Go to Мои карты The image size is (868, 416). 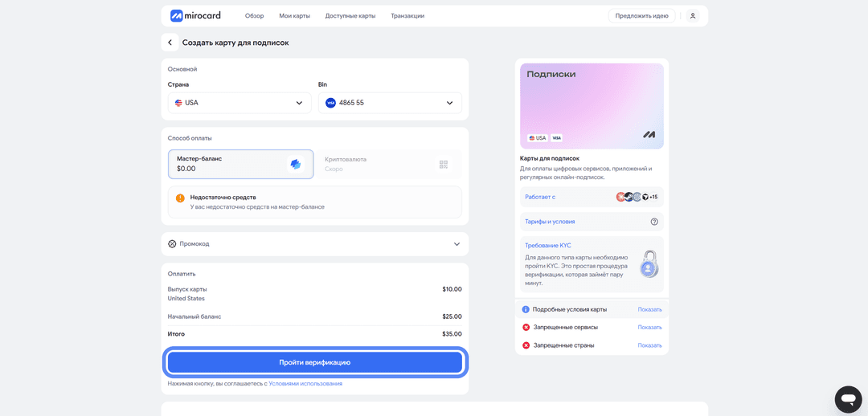(294, 16)
